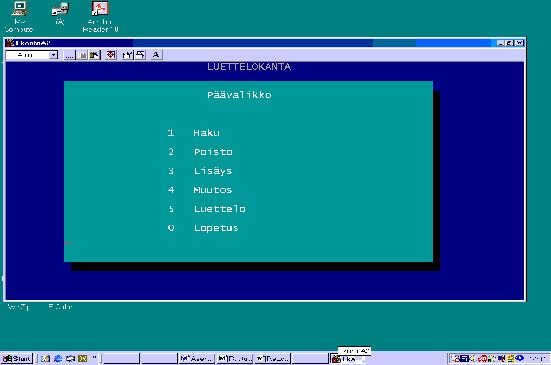
Task: Launch Internet Explorer from the quick launch
Action: click(58, 358)
